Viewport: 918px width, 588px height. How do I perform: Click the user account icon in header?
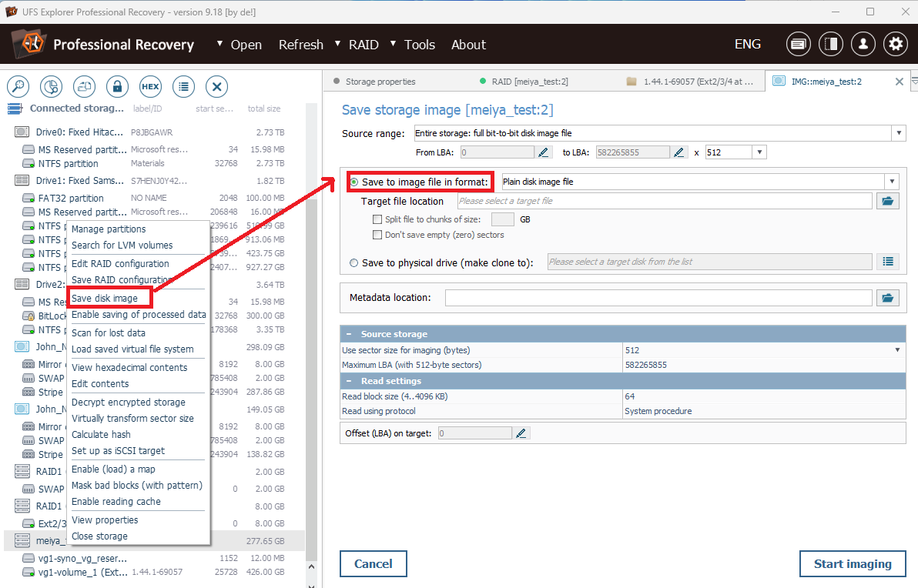[863, 45]
